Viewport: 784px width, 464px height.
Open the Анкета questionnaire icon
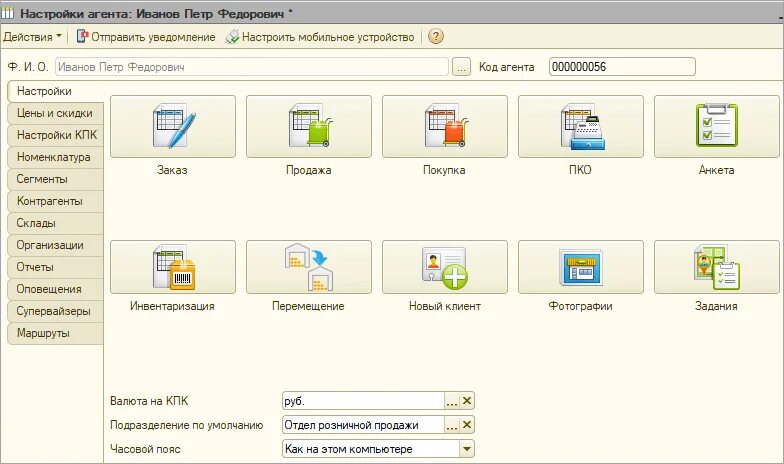(716, 126)
